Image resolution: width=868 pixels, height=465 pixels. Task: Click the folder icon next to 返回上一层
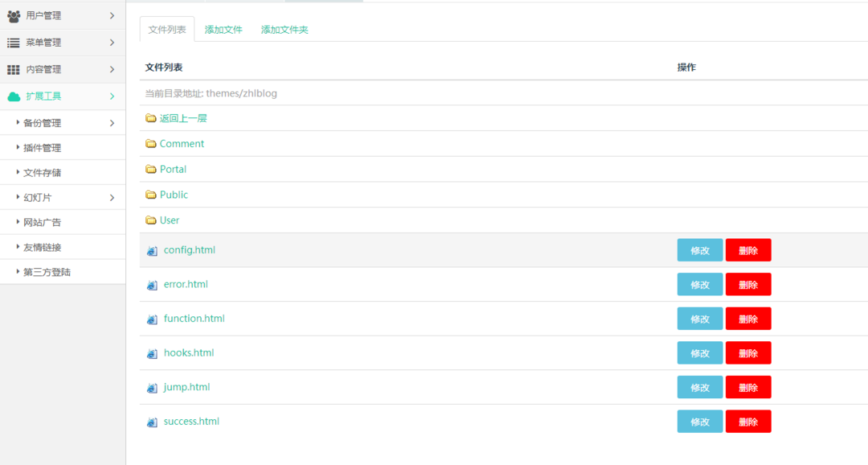point(150,118)
